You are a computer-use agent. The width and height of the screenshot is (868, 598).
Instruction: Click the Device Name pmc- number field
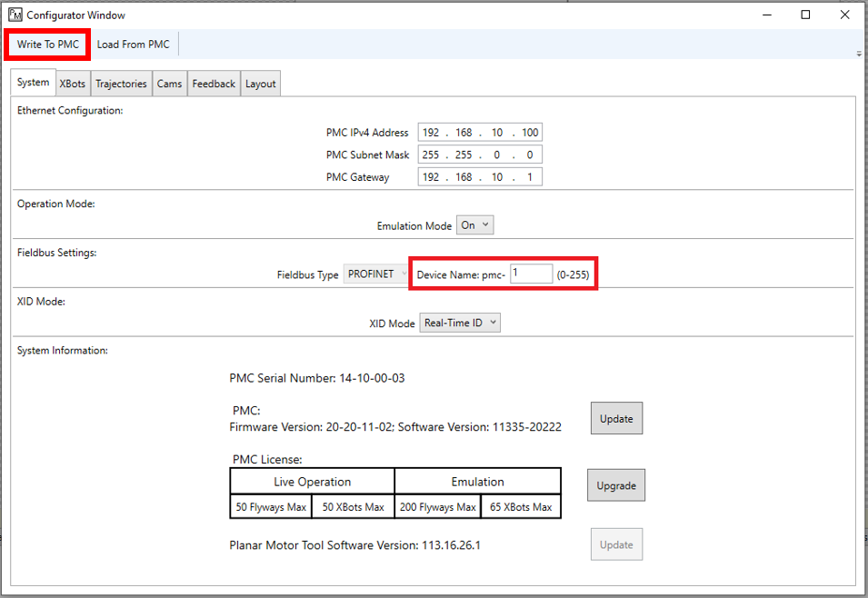point(531,274)
